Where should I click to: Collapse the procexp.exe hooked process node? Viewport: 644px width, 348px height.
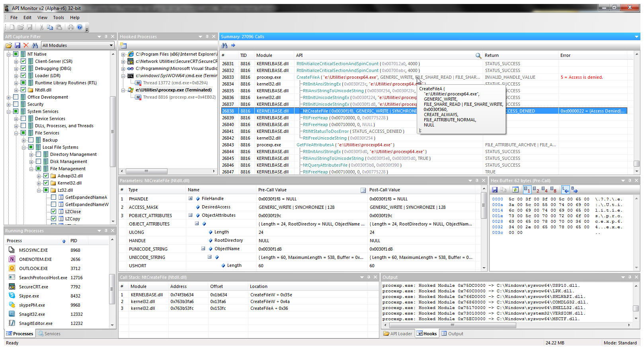point(123,90)
